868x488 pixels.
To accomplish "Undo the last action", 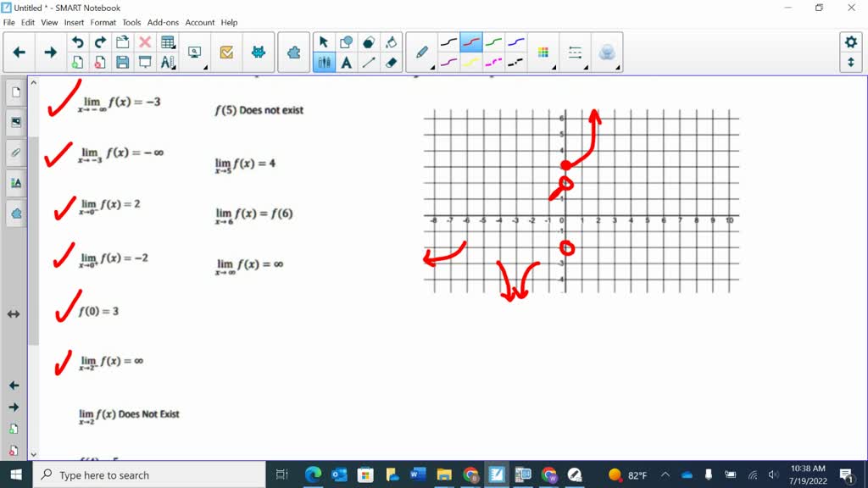I will click(78, 42).
